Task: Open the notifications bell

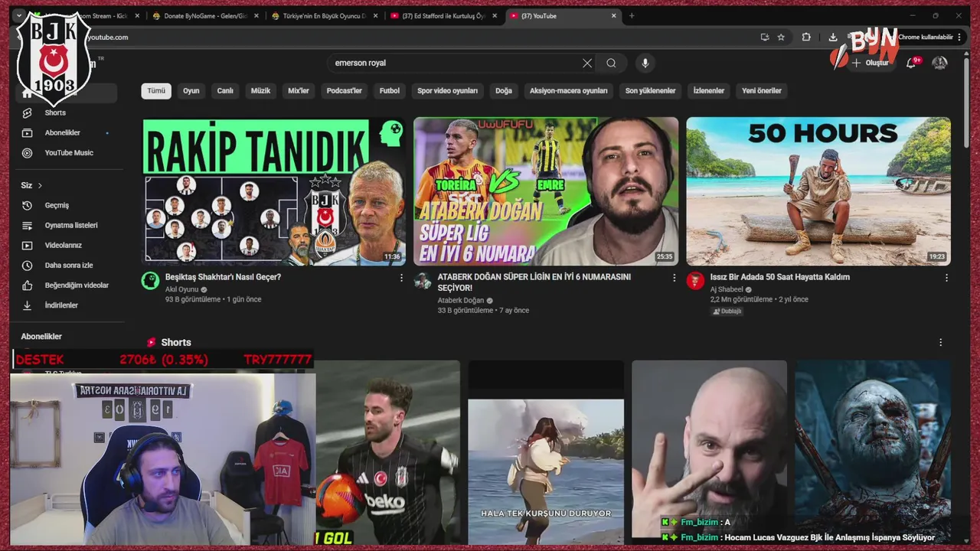Action: click(911, 63)
